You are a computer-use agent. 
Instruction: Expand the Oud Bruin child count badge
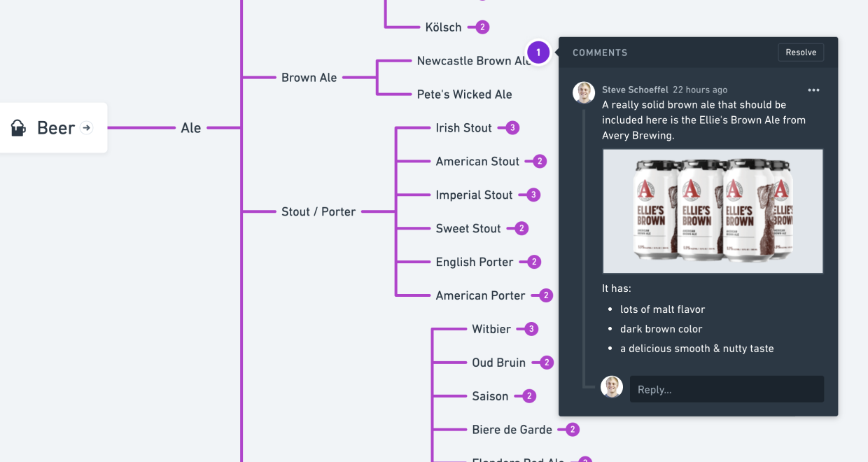tap(547, 363)
